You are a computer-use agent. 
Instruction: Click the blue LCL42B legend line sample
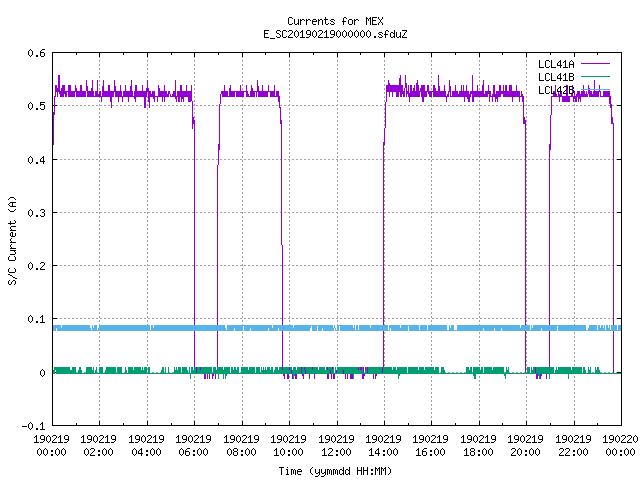595,89
